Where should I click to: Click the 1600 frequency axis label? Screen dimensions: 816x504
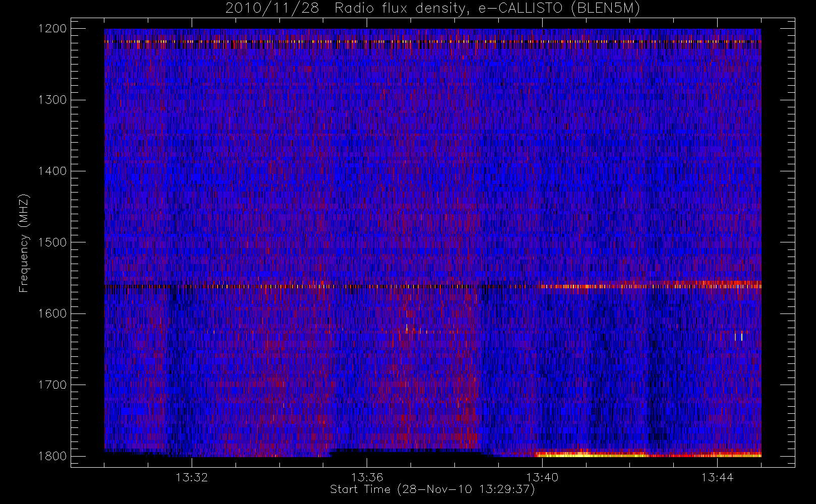click(52, 313)
